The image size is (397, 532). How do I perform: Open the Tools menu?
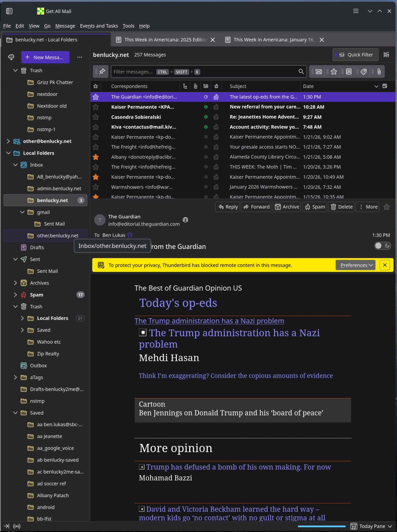(x=128, y=26)
